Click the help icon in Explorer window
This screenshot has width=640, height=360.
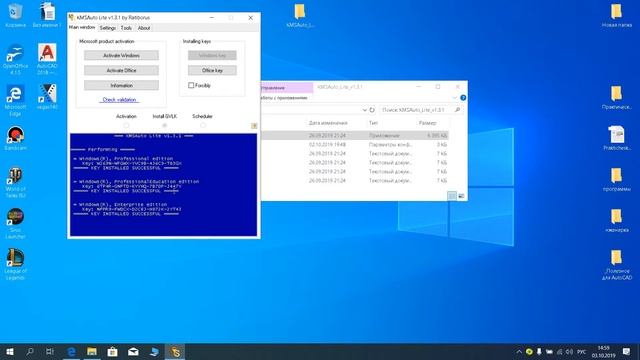[463, 98]
